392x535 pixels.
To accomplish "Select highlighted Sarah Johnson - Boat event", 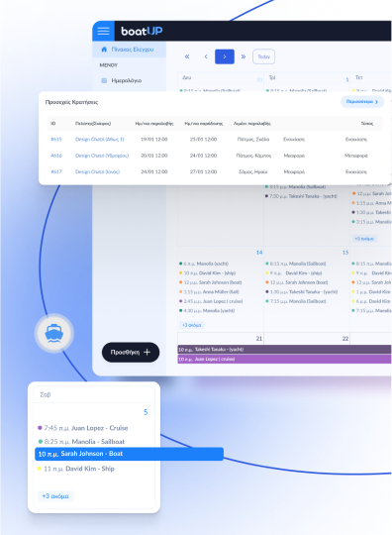I will [x=130, y=454].
